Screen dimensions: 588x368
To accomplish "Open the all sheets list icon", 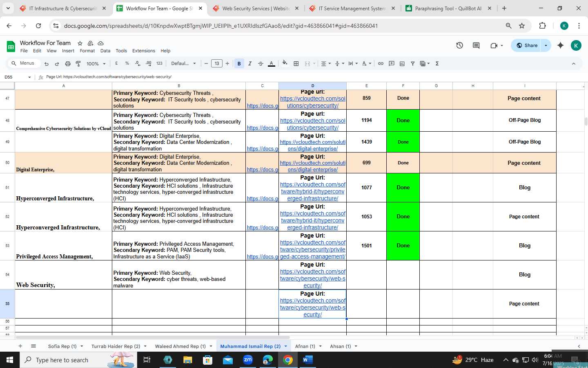I will (x=33, y=346).
